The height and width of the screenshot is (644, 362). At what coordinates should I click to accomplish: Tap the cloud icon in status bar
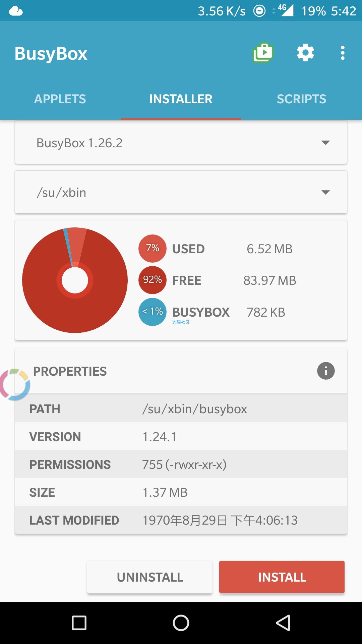click(x=16, y=11)
